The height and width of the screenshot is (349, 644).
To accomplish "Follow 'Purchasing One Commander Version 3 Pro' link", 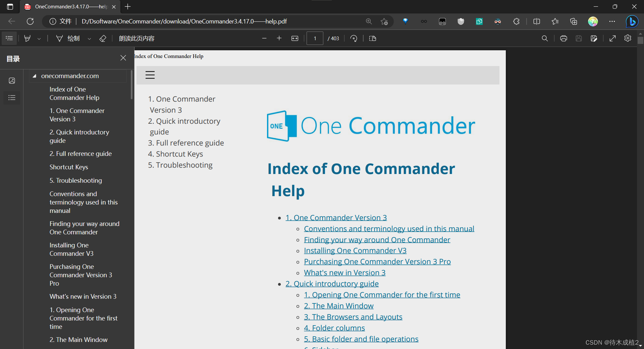I will coord(377,261).
